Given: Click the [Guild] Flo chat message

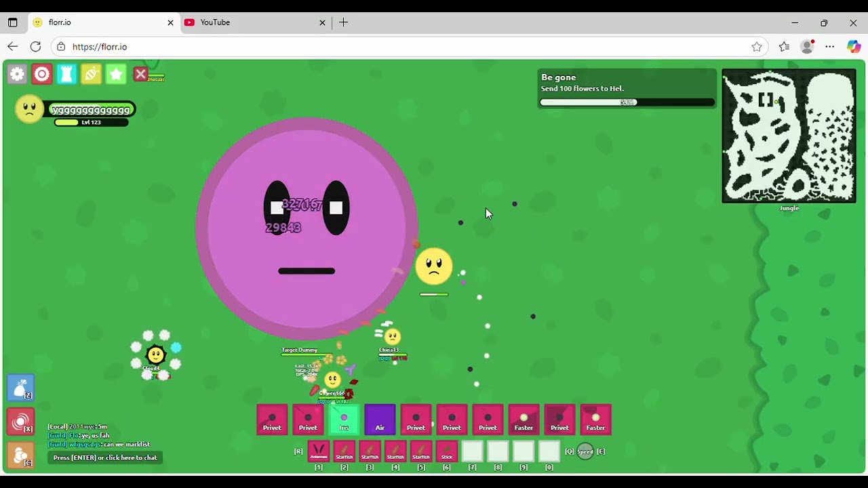Looking at the screenshot, I should click(x=79, y=436).
